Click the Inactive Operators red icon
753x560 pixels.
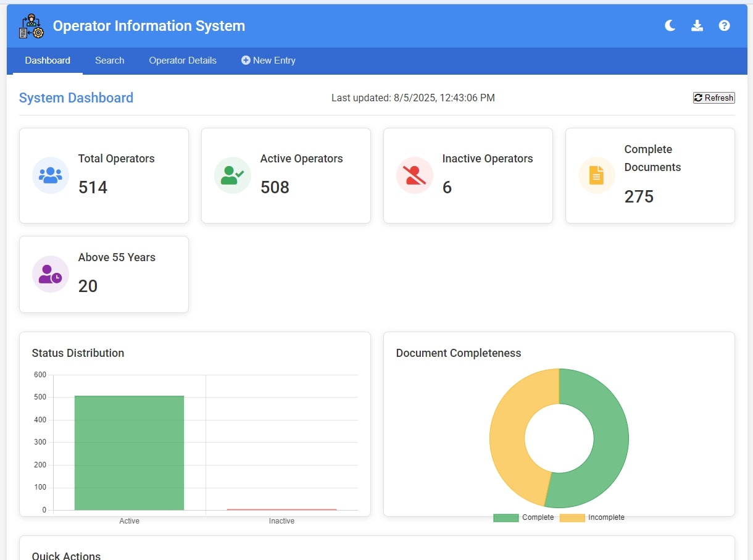[x=414, y=175]
